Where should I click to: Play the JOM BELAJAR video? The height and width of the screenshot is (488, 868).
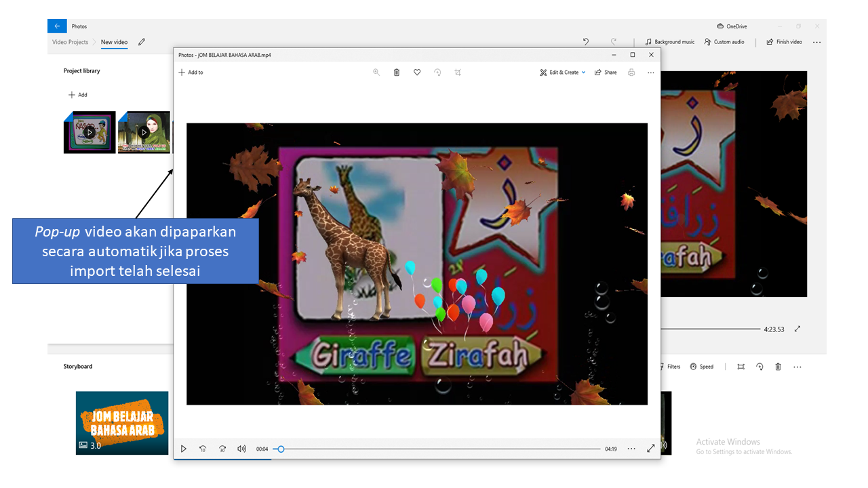[183, 449]
